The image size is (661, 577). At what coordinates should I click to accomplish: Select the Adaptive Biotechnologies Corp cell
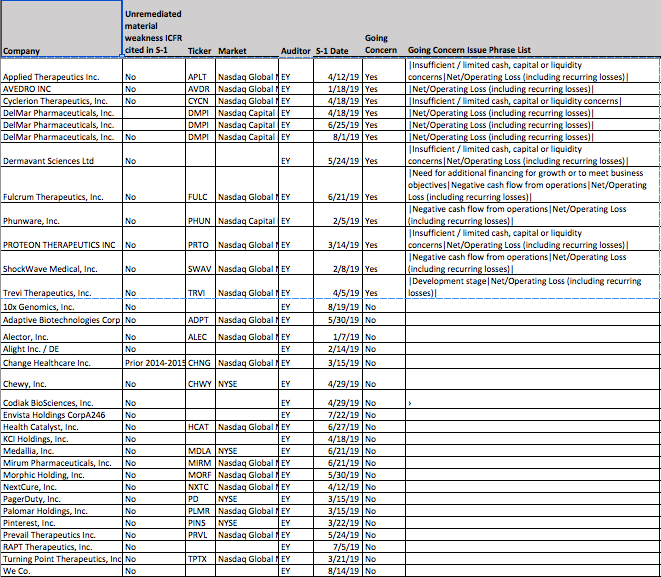coord(62,319)
